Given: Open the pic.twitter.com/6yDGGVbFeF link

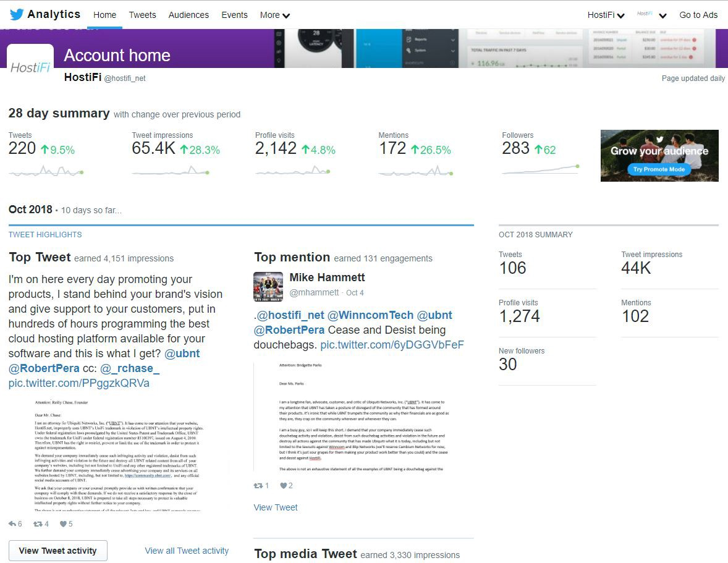Looking at the screenshot, I should 392,345.
